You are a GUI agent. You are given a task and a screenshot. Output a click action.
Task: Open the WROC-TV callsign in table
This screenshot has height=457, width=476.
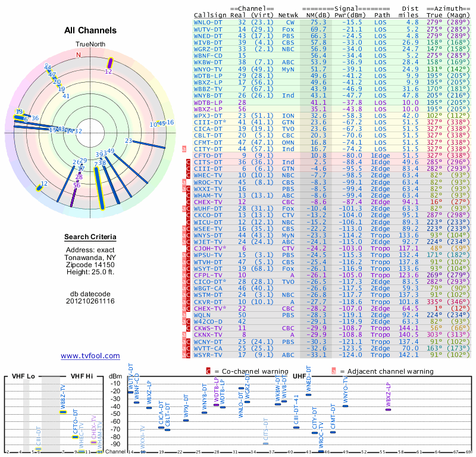click(208, 182)
